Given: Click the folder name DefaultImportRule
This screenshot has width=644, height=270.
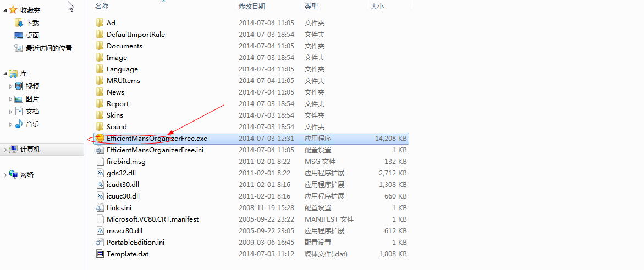Looking at the screenshot, I should [x=135, y=35].
